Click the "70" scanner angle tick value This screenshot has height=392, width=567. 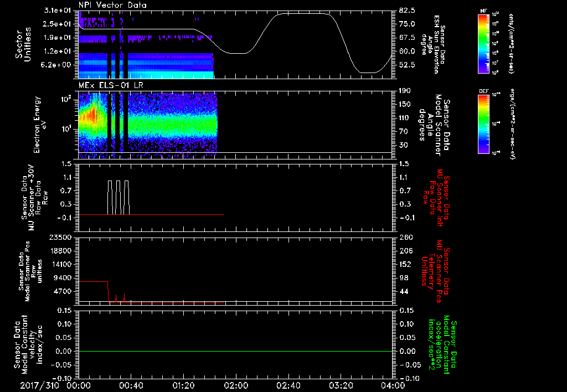tap(403, 131)
